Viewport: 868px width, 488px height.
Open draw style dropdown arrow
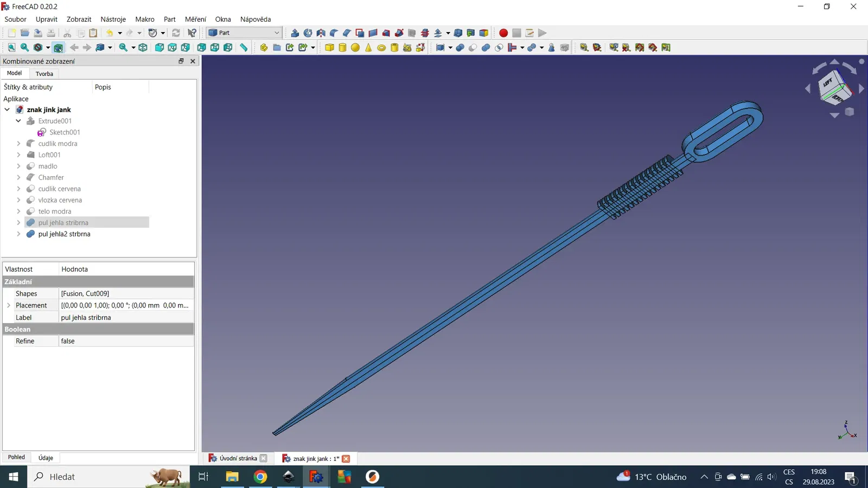[48, 48]
